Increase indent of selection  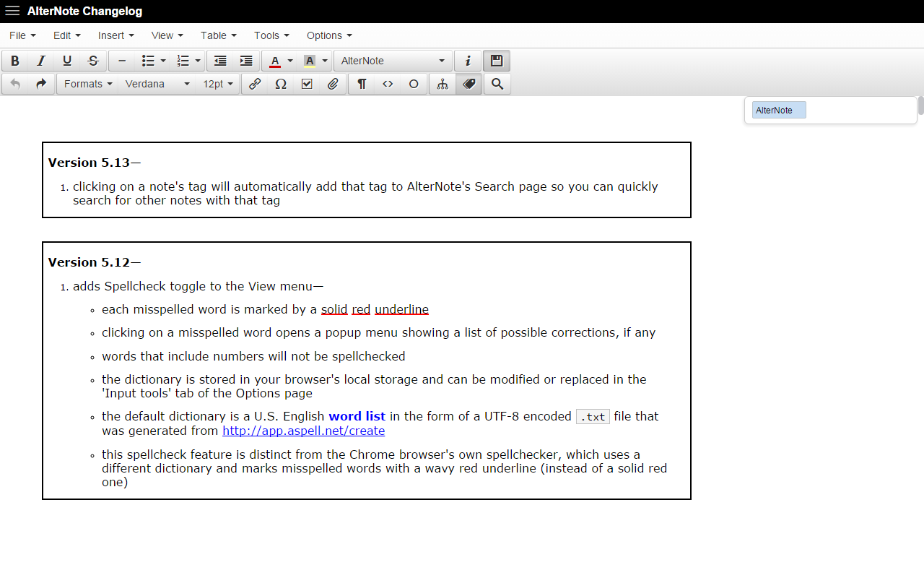246,61
